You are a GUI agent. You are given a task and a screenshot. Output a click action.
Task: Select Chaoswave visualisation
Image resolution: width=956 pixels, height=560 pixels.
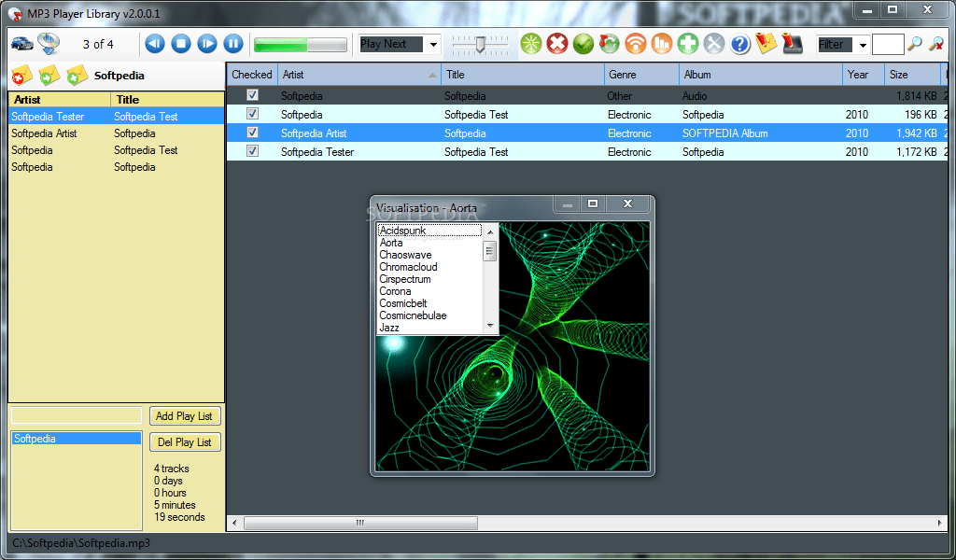[429, 255]
